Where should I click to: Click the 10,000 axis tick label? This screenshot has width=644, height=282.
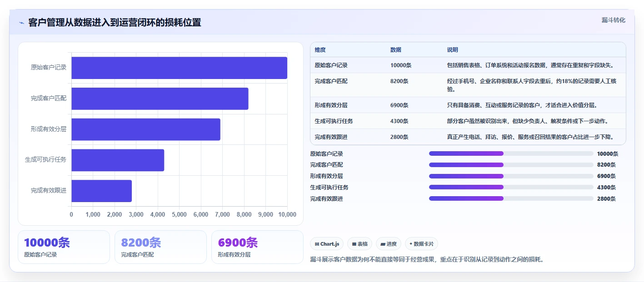(287, 214)
